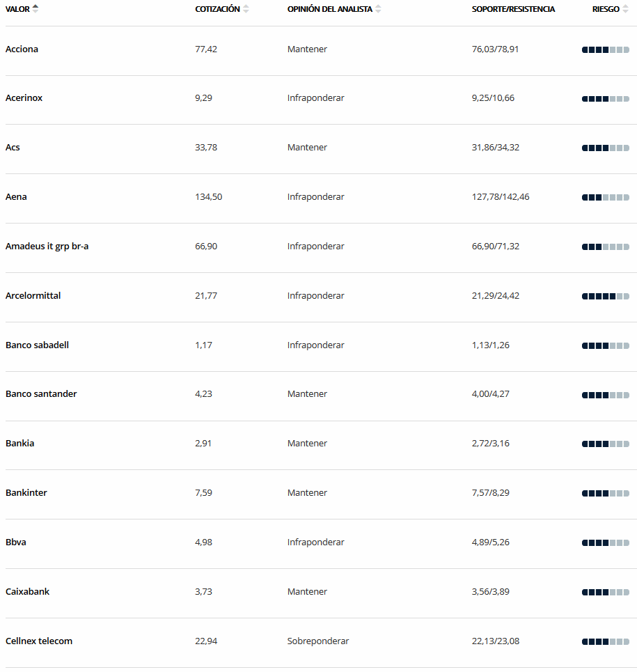The width and height of the screenshot is (637, 672).
Task: Select Sobreponderar opinion for Cellnex telecom
Action: coord(318,641)
